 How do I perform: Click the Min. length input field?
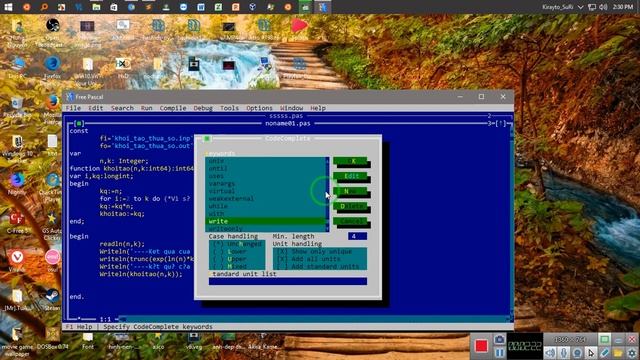[358, 236]
